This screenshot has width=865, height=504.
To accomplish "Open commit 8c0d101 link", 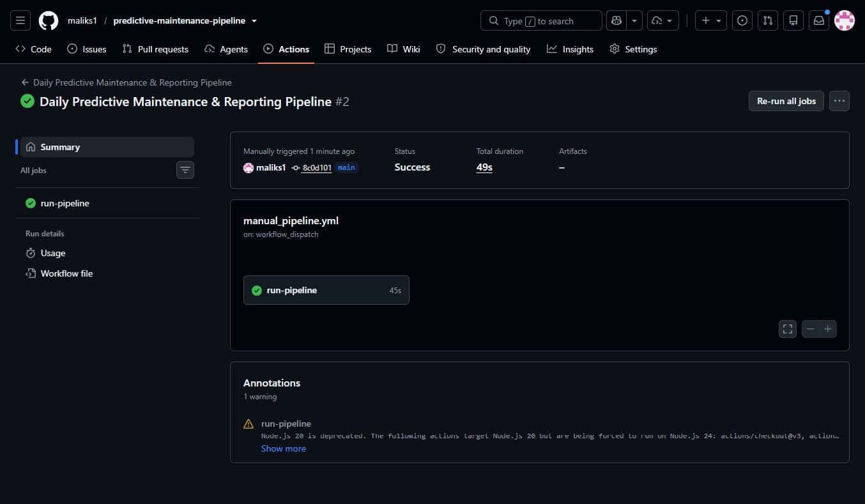I will click(x=317, y=168).
